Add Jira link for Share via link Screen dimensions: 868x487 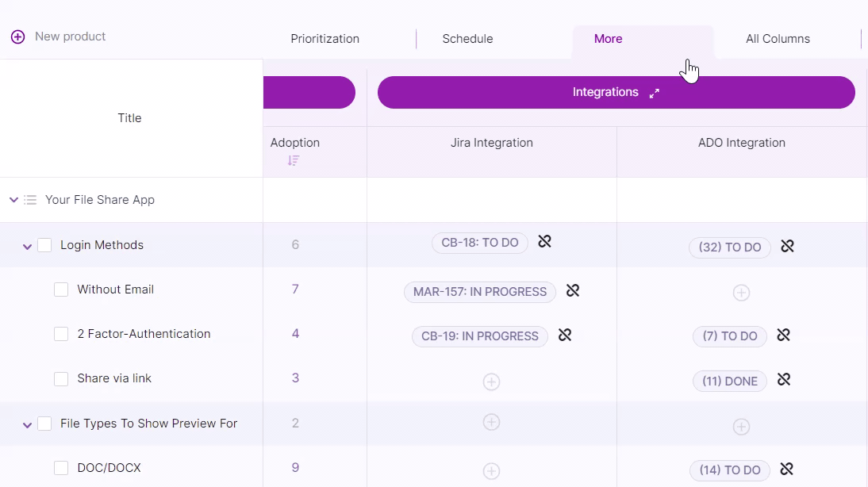(x=491, y=382)
